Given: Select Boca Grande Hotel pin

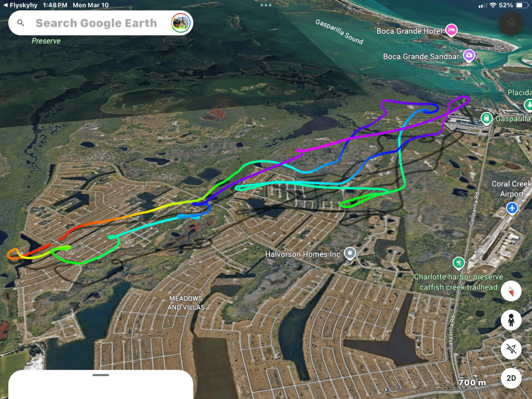Looking at the screenshot, I should coord(451,31).
